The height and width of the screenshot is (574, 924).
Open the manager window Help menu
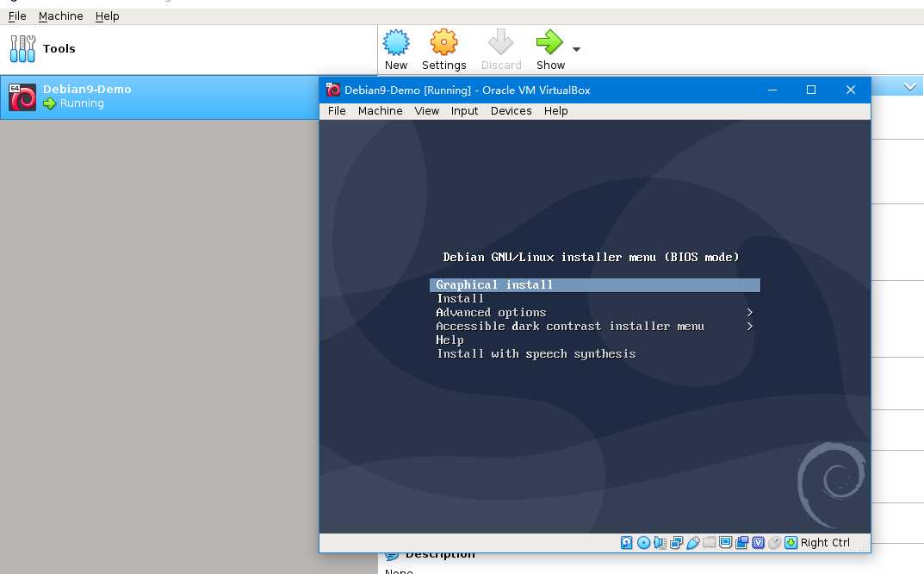108,16
